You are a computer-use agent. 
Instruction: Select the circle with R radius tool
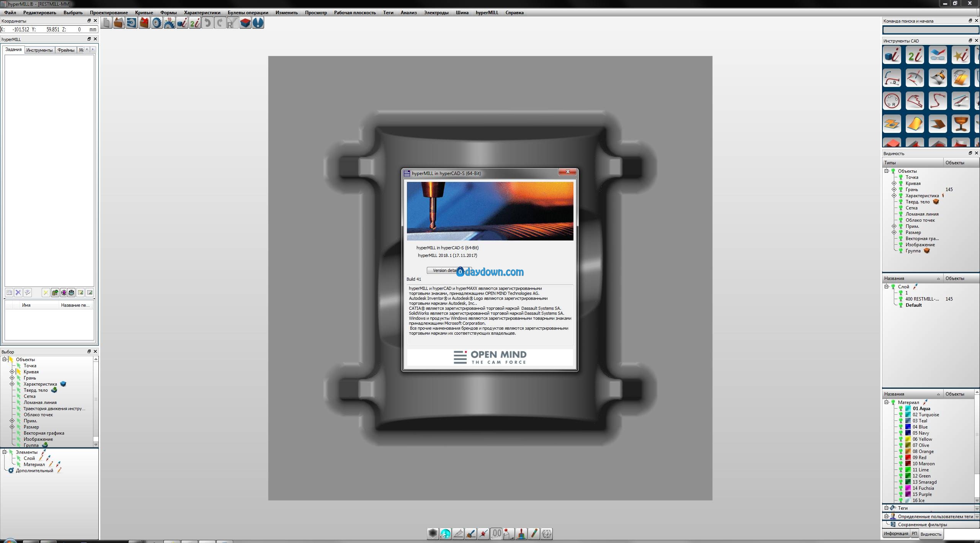(892, 101)
